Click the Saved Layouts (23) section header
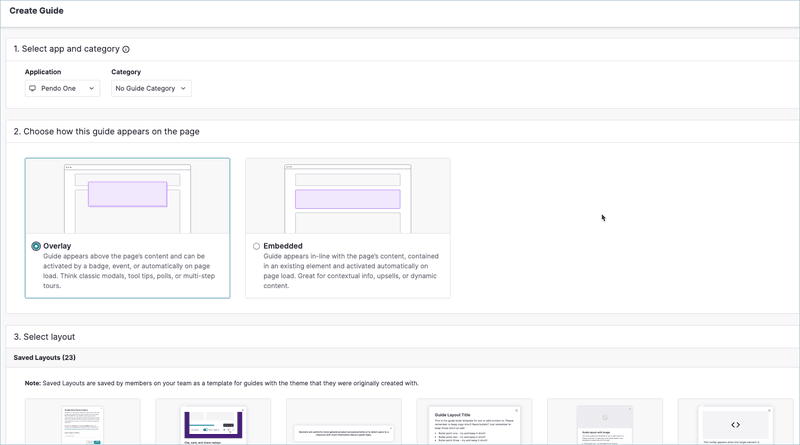Image resolution: width=800 pixels, height=445 pixels. tap(45, 357)
